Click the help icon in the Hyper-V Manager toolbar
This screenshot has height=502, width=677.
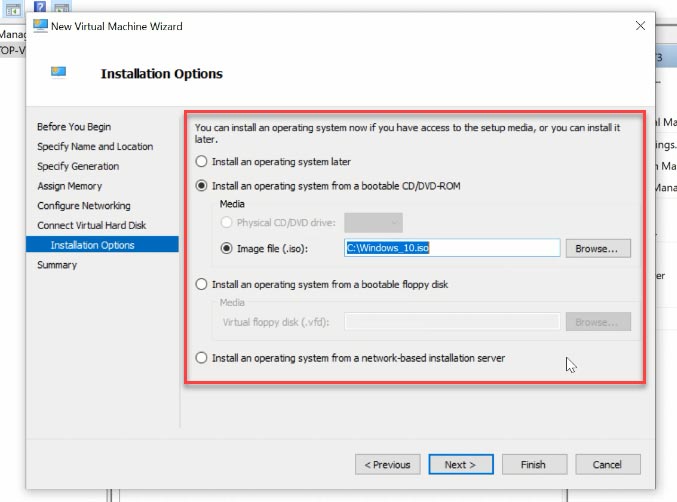40,6
